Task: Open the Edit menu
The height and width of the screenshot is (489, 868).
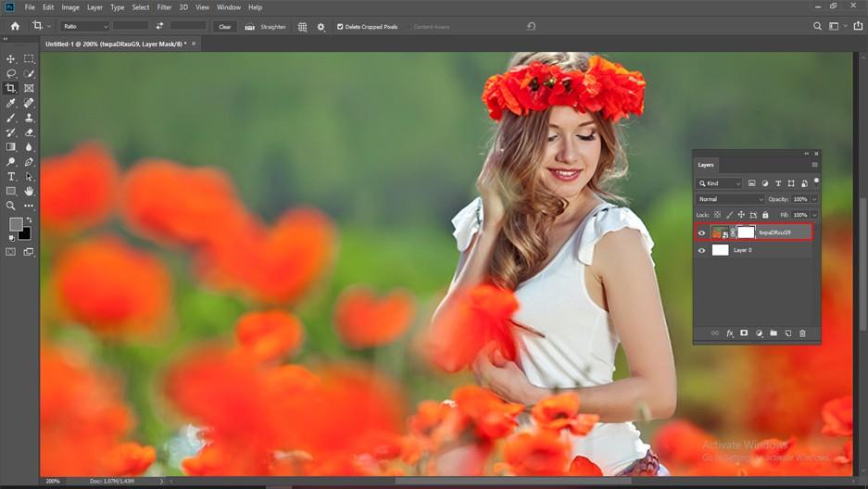Action: [x=48, y=7]
